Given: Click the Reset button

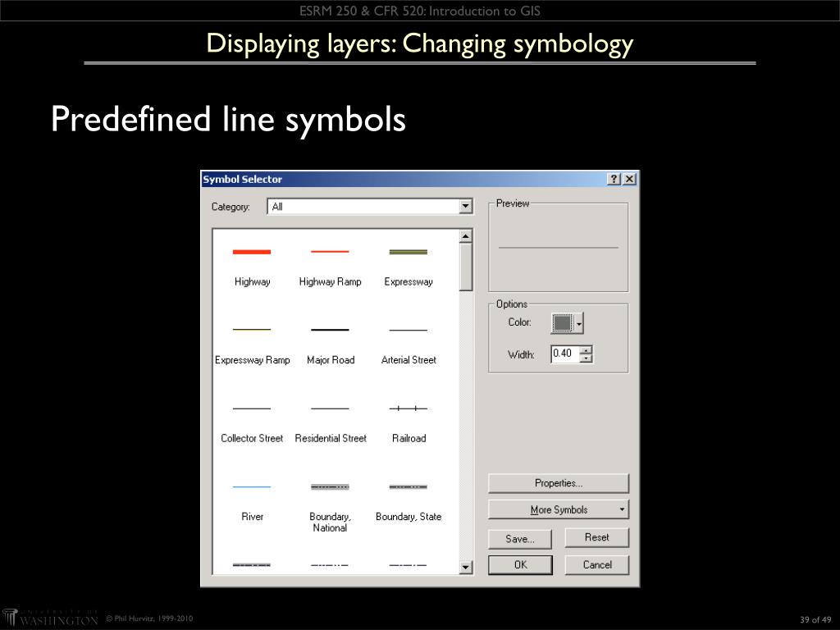Looking at the screenshot, I should coord(597,537).
